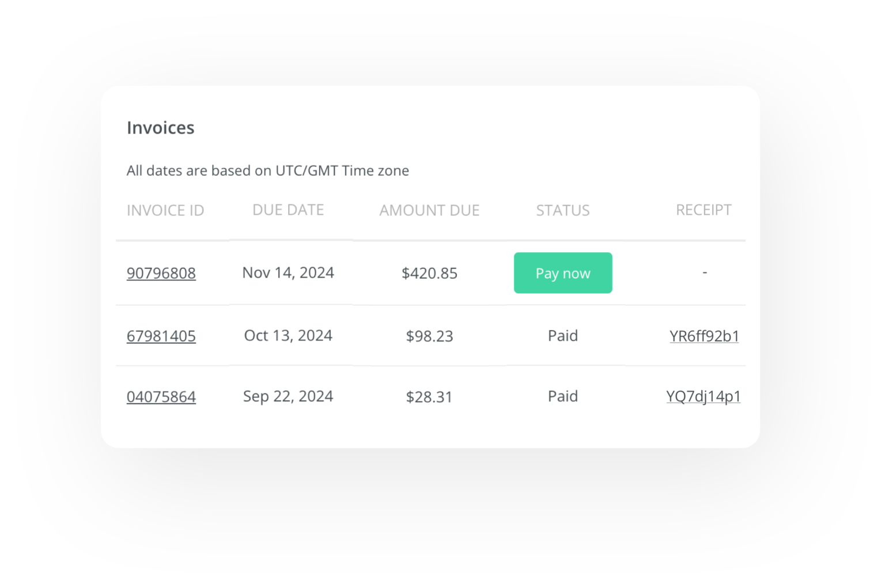Click Paid status for invoice 04075864
The image size is (885, 588).
(563, 396)
